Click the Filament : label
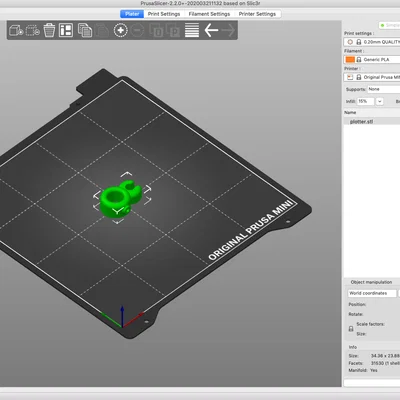 click(354, 51)
